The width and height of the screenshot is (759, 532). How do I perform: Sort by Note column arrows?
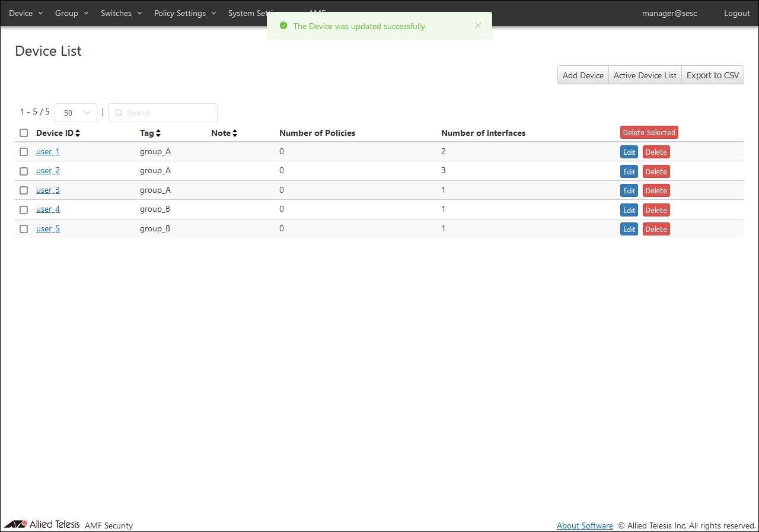click(x=235, y=133)
